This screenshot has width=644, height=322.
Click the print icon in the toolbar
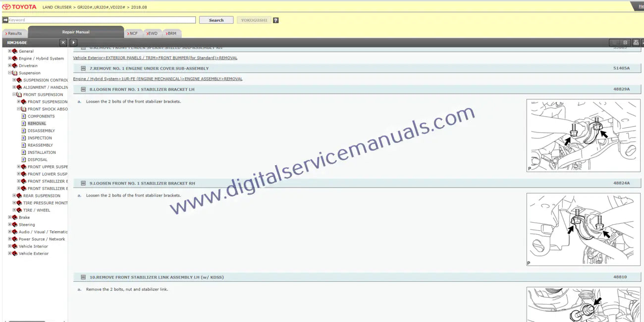click(636, 43)
